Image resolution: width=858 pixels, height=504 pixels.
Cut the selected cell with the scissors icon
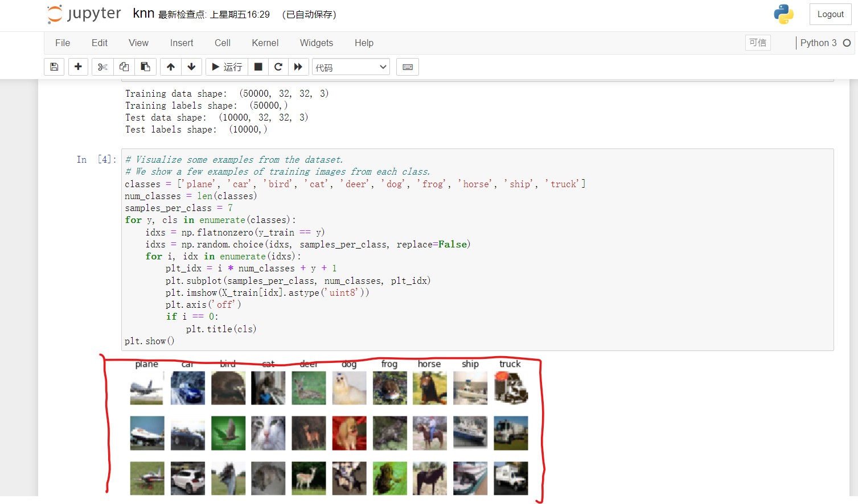pyautogui.click(x=102, y=67)
